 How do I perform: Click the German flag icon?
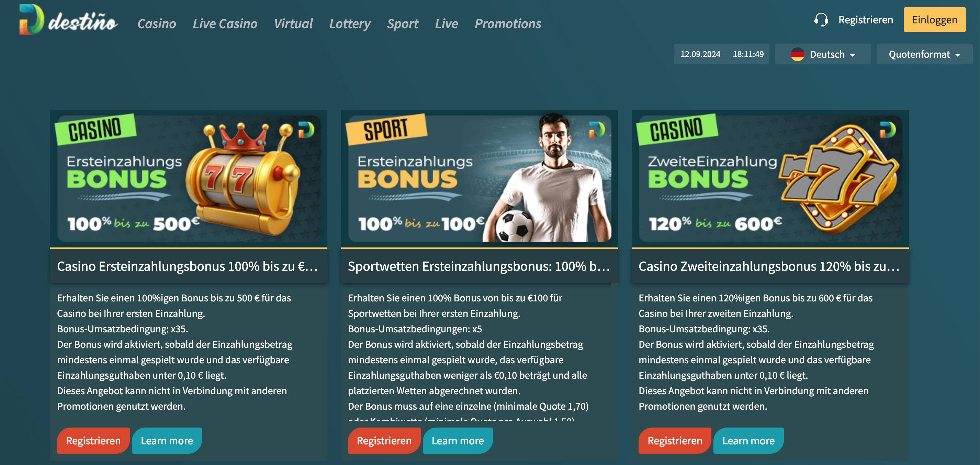point(797,54)
